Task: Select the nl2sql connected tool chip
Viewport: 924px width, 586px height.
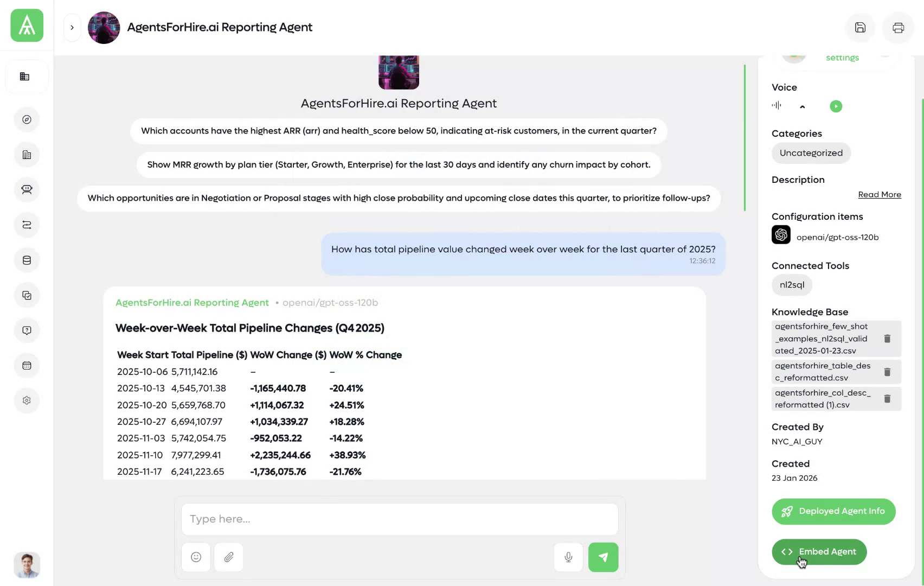Action: 792,285
